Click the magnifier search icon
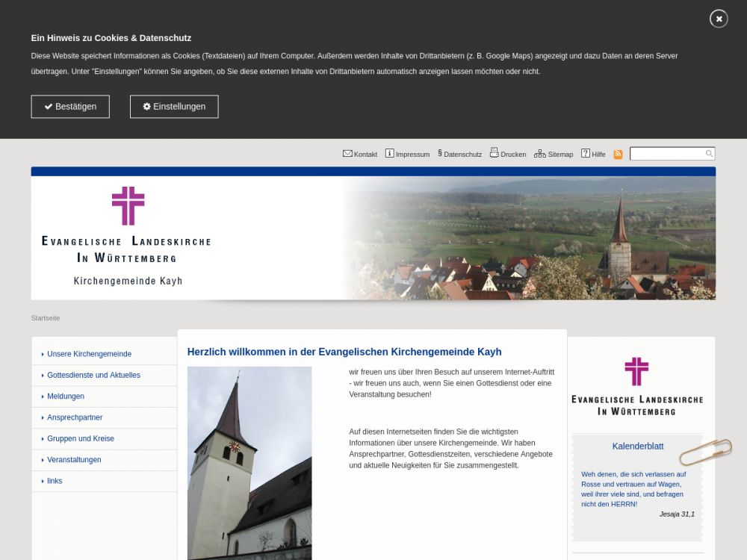This screenshot has width=747, height=560. click(x=709, y=154)
